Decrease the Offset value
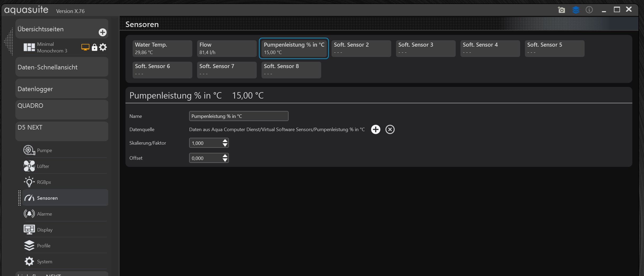Screen dimensions: 644x276 click(x=225, y=160)
